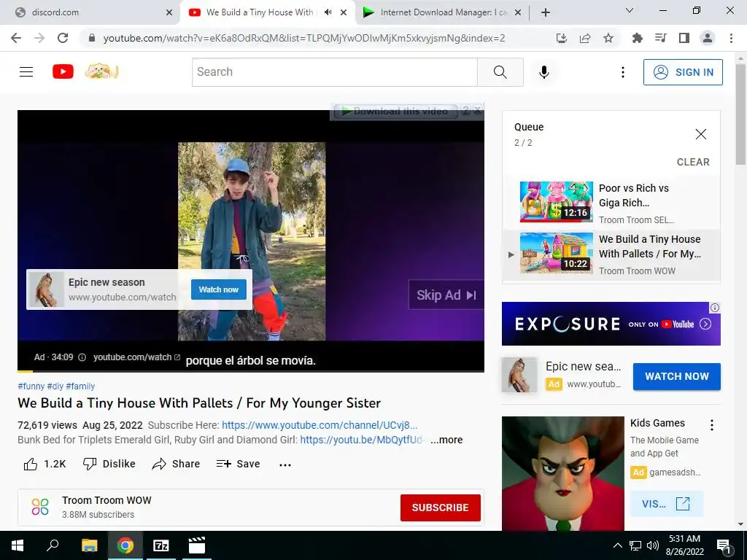Play Poor vs Rich vs Giga Rich queue video
Image resolution: width=747 pixels, height=560 pixels.
[611, 203]
